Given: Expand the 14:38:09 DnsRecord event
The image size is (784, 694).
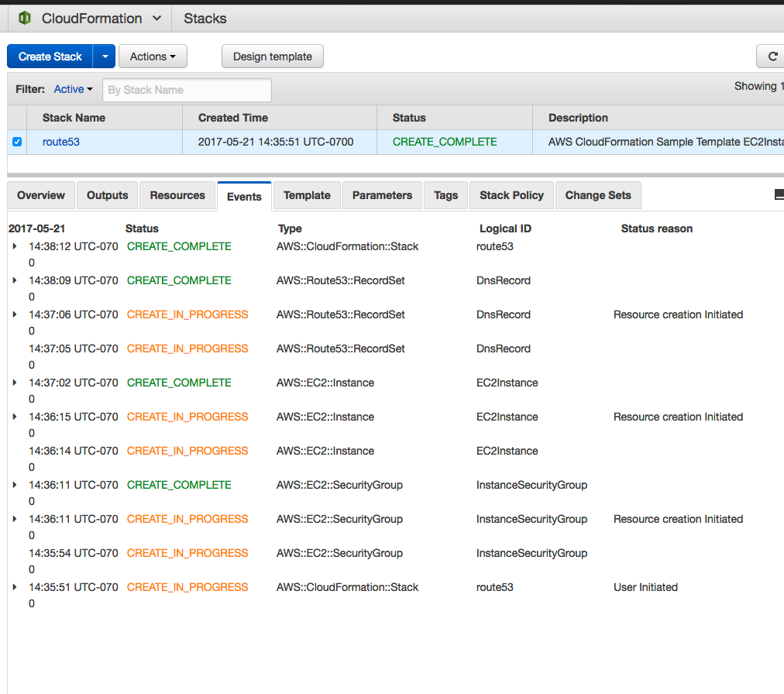Looking at the screenshot, I should tap(15, 280).
